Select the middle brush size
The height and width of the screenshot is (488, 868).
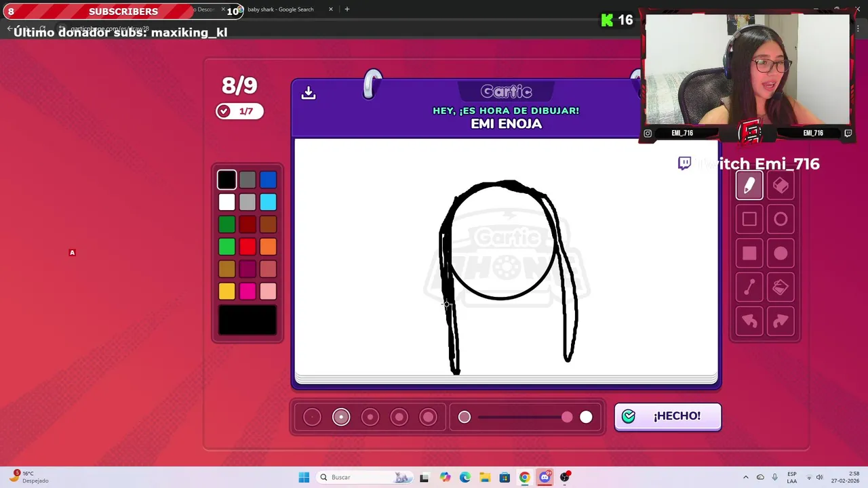[x=370, y=417]
